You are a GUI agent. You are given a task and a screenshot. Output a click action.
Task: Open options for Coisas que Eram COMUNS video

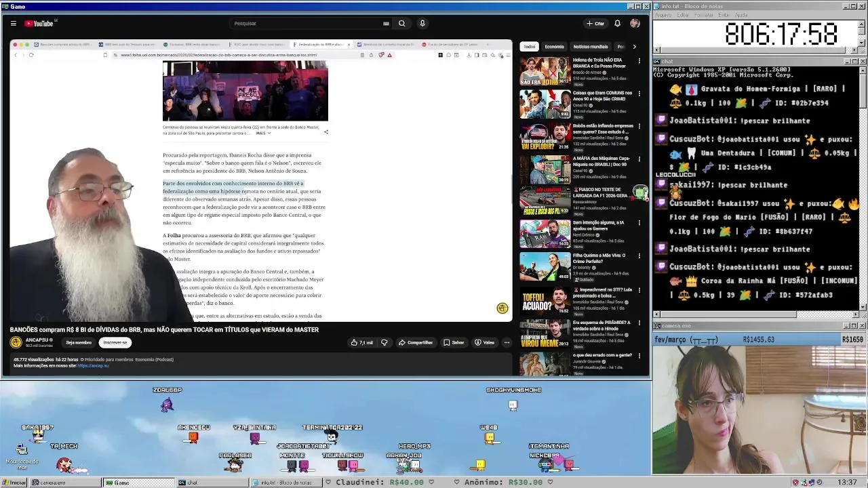[639, 94]
